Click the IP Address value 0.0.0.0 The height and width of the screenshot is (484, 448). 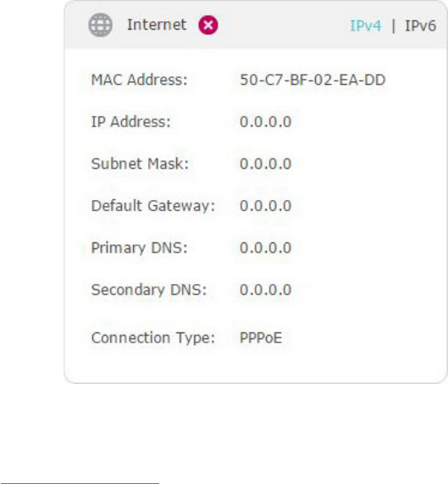(x=265, y=121)
